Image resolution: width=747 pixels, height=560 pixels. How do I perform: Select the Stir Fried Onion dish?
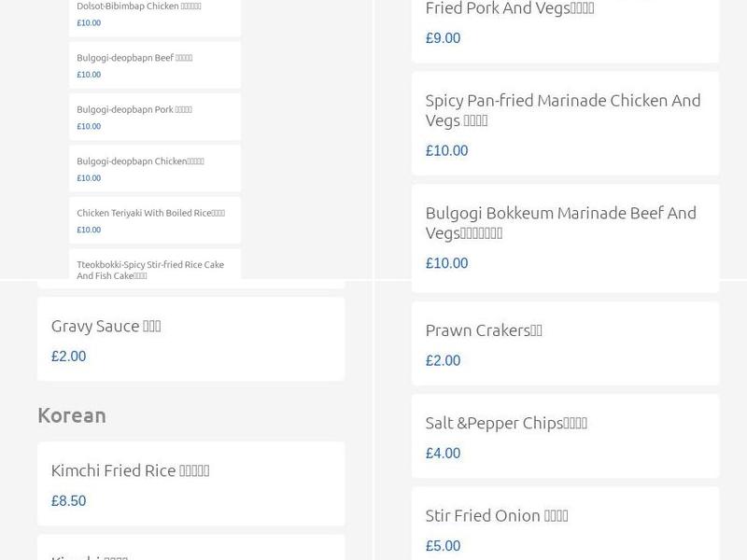497,514
